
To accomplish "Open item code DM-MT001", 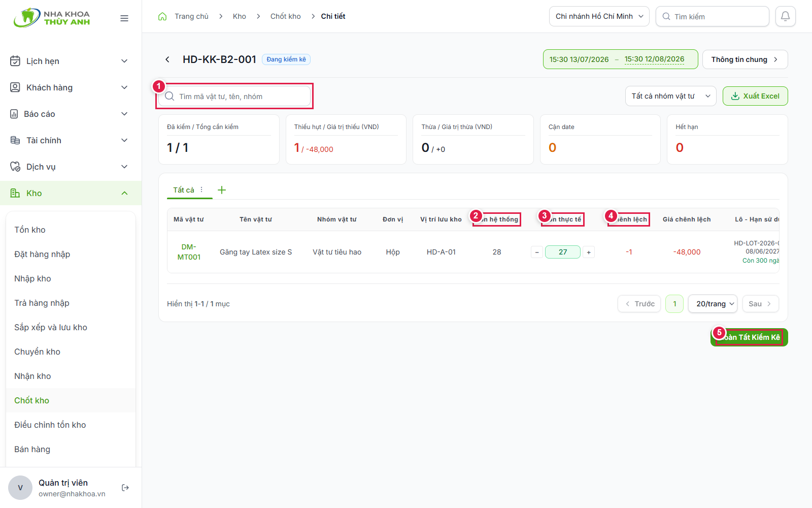I will pyautogui.click(x=189, y=252).
